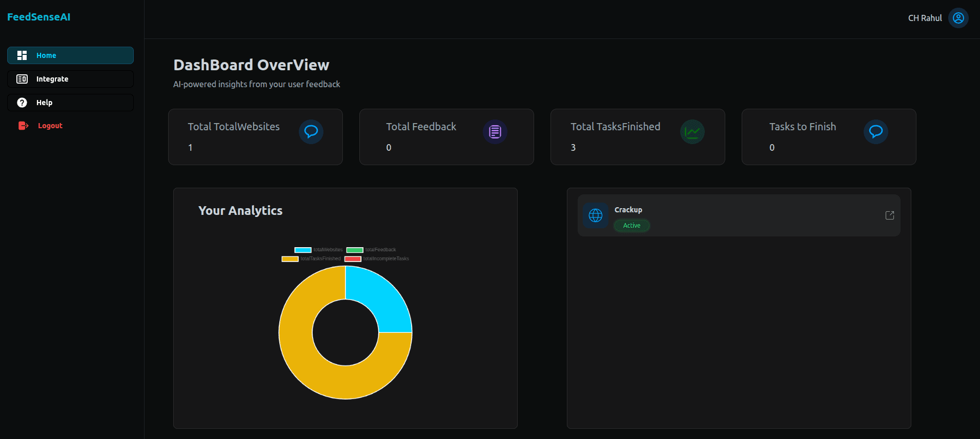Screen dimensions: 980x439
Task: Toggle totalWebsites legend in chart
Action: coord(318,250)
